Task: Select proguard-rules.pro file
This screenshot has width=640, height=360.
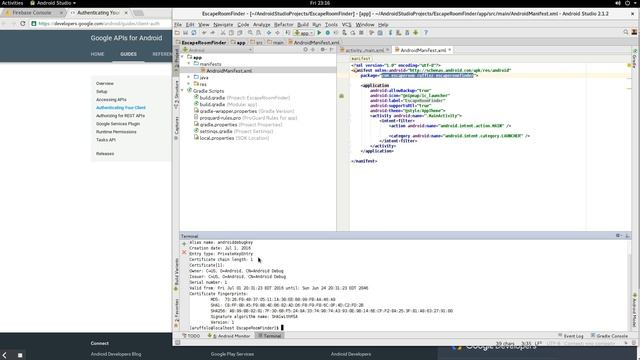Action: tap(245, 118)
